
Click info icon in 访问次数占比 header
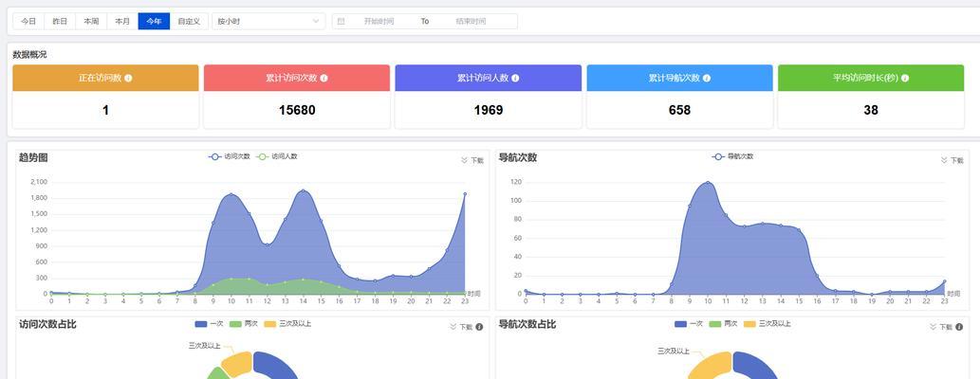[x=479, y=327]
